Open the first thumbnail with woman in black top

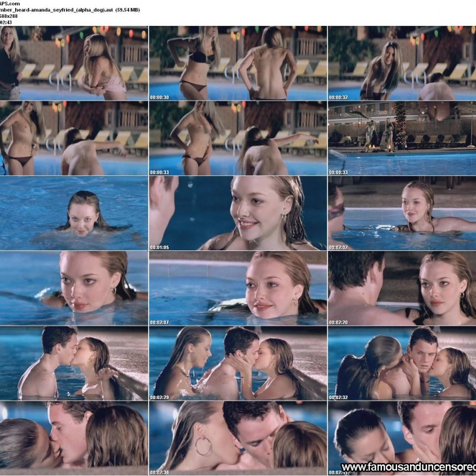click(x=74, y=63)
